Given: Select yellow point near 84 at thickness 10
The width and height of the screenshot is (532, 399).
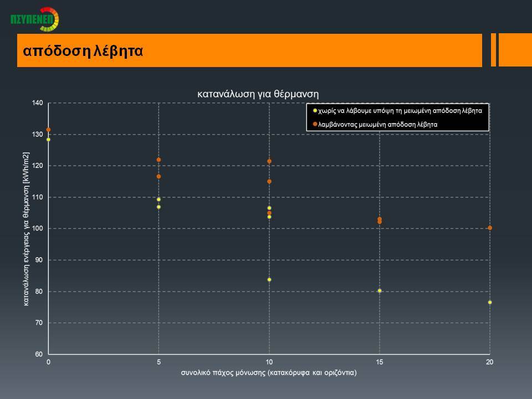Looking at the screenshot, I should pos(269,279).
